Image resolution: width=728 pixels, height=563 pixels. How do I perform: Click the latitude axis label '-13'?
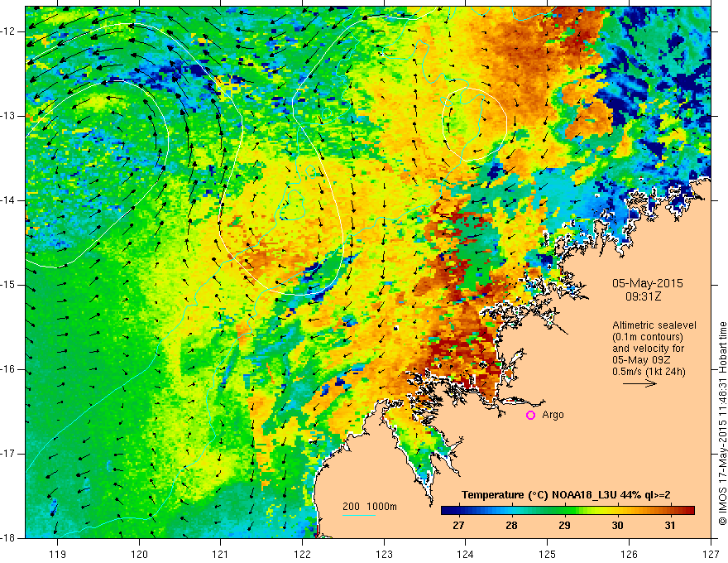coord(8,116)
